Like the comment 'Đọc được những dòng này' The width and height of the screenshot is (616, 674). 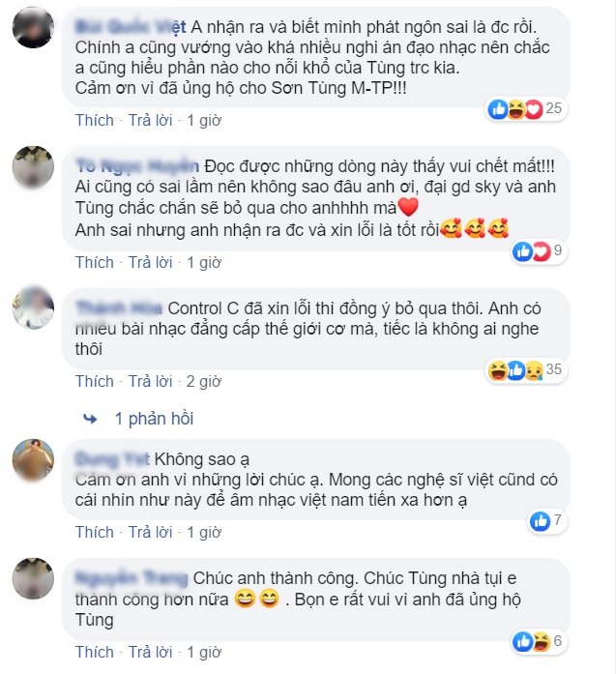[x=95, y=263]
